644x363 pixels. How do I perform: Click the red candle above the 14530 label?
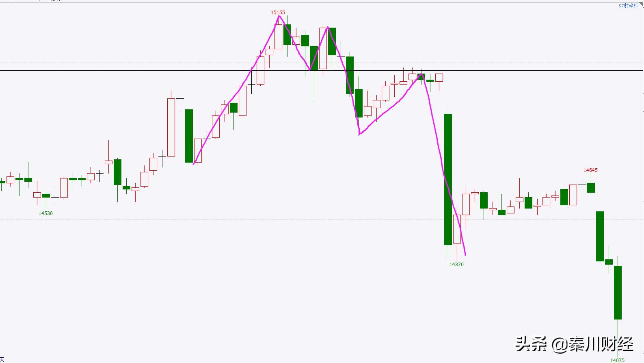(37, 195)
